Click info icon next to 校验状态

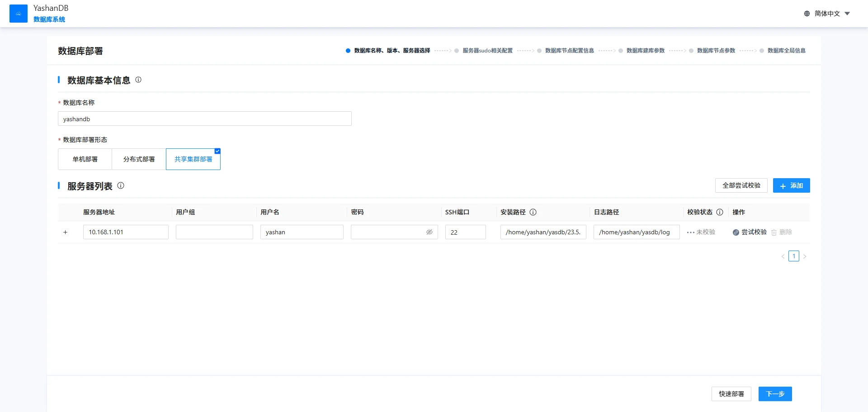pos(720,212)
